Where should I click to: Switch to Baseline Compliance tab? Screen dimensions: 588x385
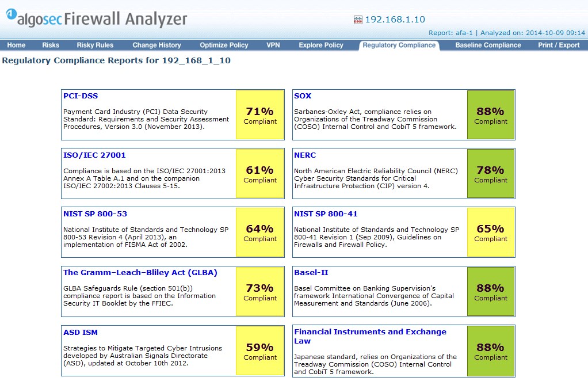(x=488, y=45)
